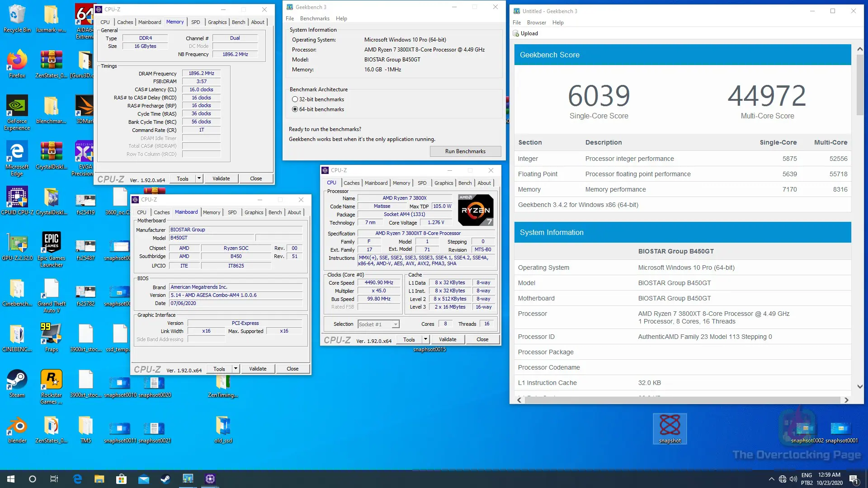Image resolution: width=868 pixels, height=488 pixels.
Task: Open Socket #1 selection combo box
Action: 378,324
